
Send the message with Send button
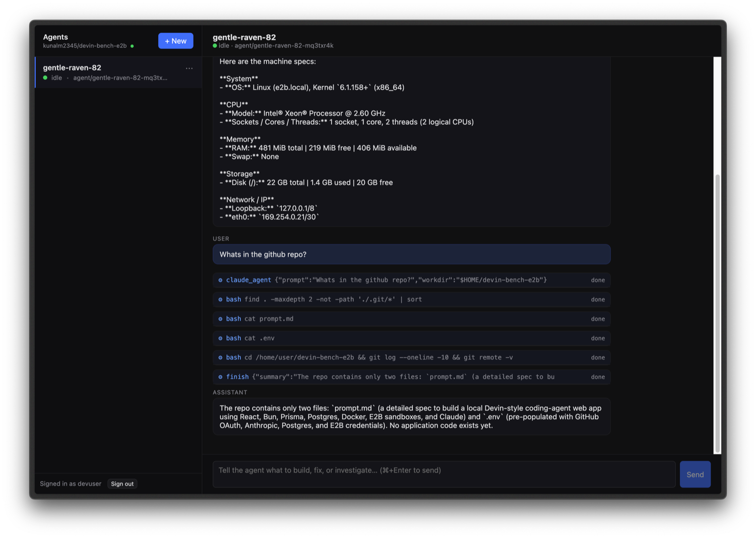[x=695, y=474]
